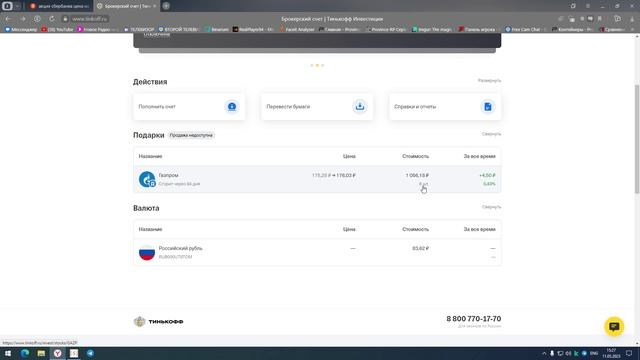The image size is (640, 360).
Task: Open a new browser tab with plus
Action: pyautogui.click(x=166, y=6)
